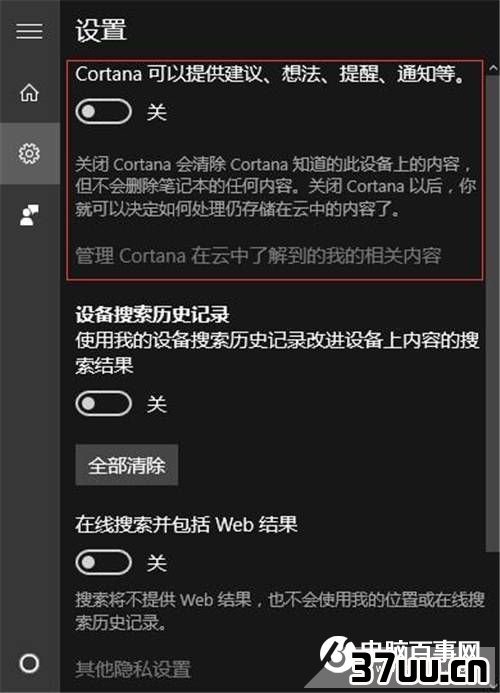Click the 关 label beside Cortana switch
The width and height of the screenshot is (500, 693).
157,112
